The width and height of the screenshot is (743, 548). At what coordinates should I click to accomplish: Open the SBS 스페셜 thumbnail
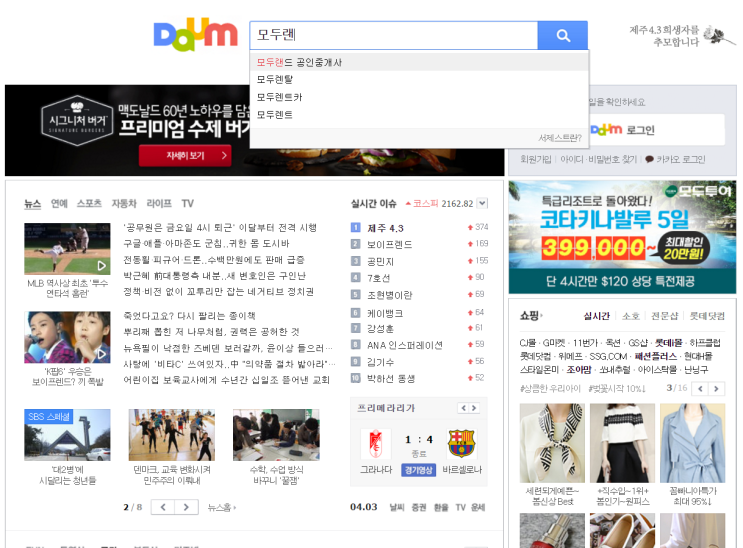tap(67, 435)
